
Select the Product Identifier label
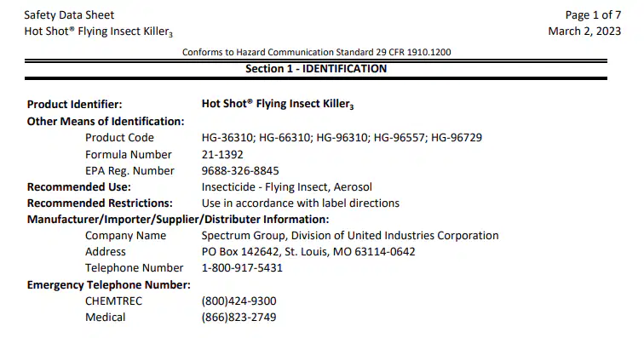tap(74, 105)
